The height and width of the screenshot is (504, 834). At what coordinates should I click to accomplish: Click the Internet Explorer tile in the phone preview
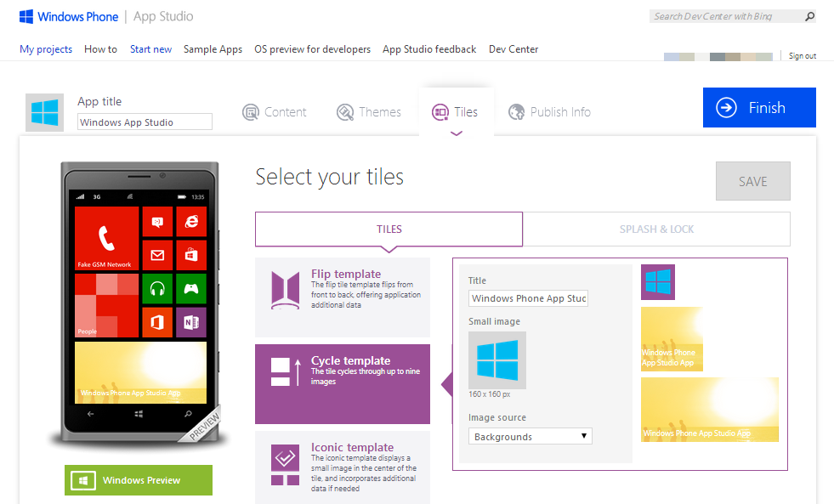tap(191, 222)
